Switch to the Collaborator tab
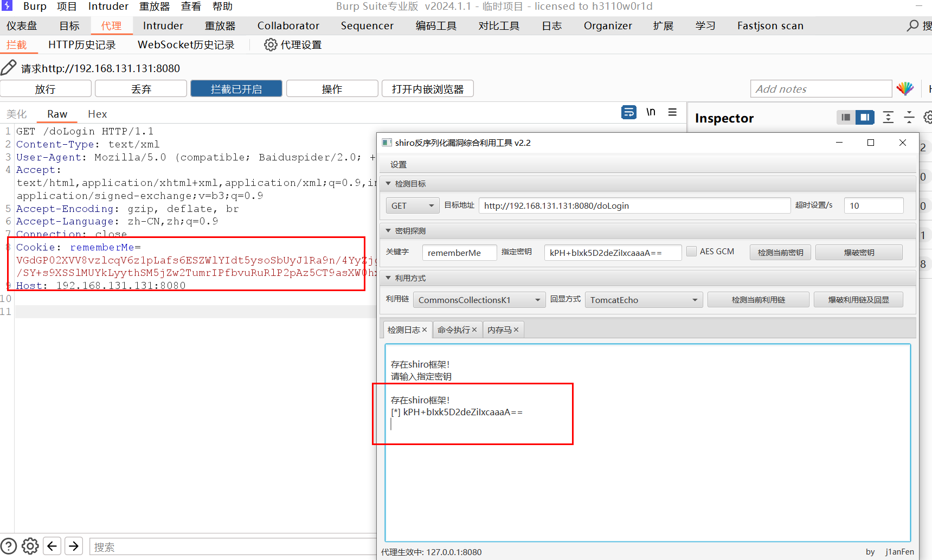Image resolution: width=932 pixels, height=560 pixels. click(288, 25)
